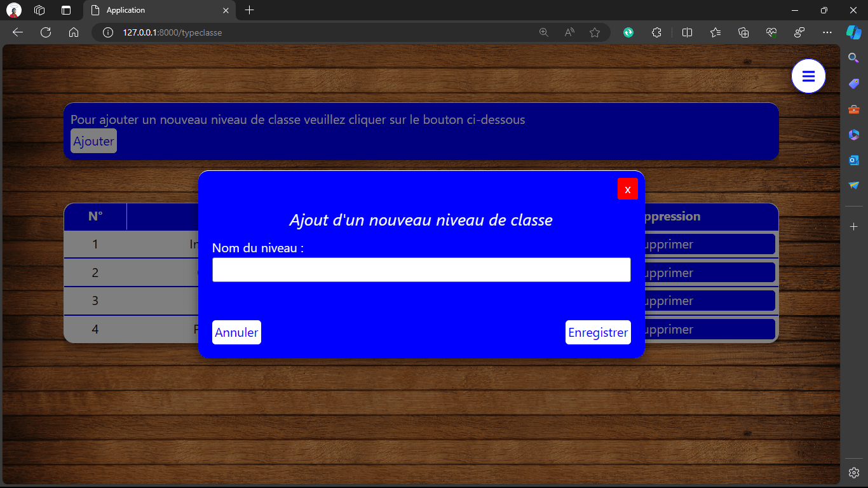
Task: Click the Ajouter button behind the dialog
Action: point(93,141)
